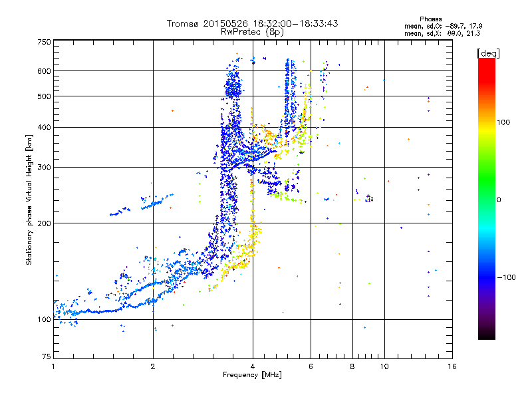Click the x-axis tick label "16"
This screenshot has height=399, width=532.
click(452, 366)
